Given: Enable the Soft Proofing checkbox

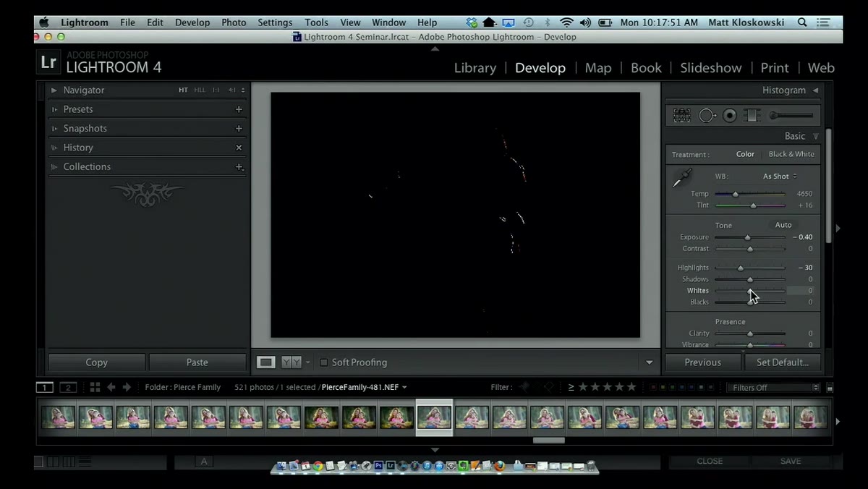Looking at the screenshot, I should coord(323,362).
